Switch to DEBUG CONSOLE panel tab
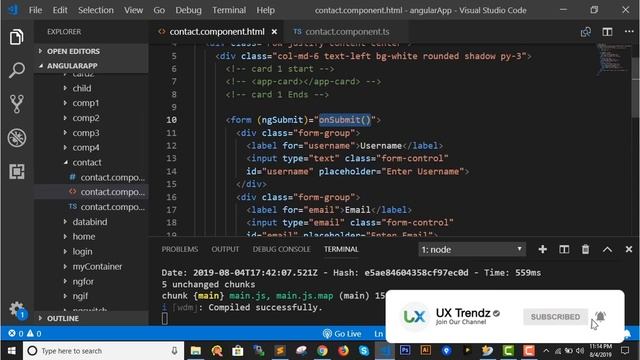The width and height of the screenshot is (640, 360). coord(281,249)
